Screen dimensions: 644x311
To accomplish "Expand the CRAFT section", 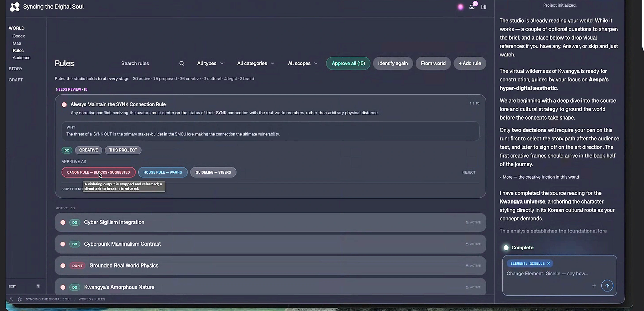I will 16,80.
